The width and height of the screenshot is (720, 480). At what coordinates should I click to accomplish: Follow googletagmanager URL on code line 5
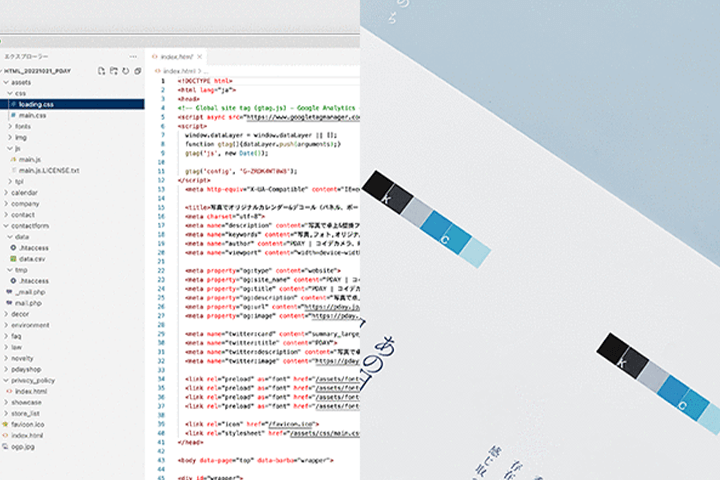[x=303, y=117]
